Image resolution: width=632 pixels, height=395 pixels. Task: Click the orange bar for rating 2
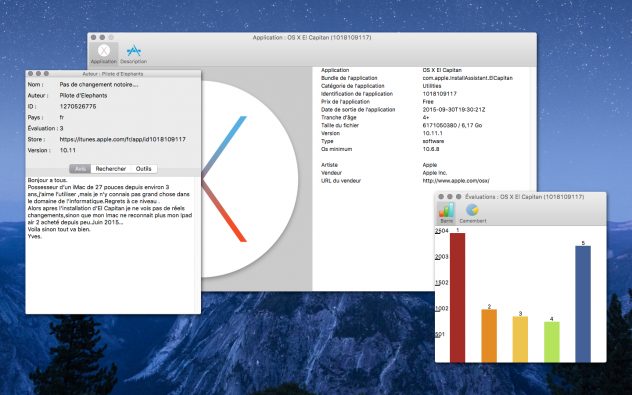pyautogui.click(x=489, y=336)
